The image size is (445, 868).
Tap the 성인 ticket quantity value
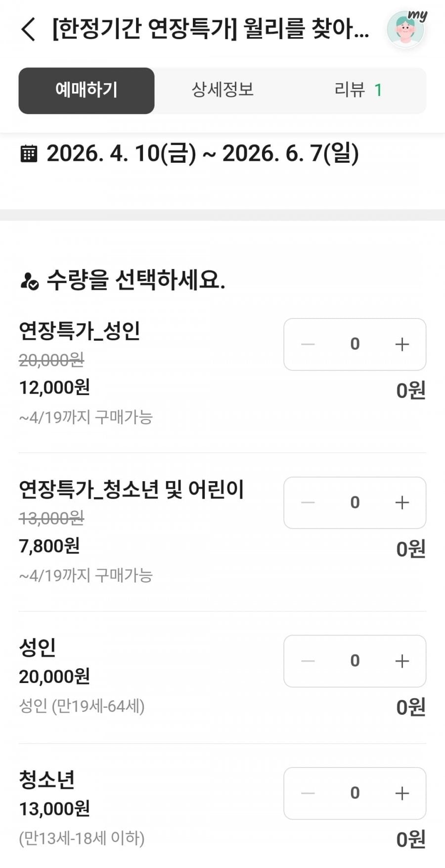tap(355, 661)
